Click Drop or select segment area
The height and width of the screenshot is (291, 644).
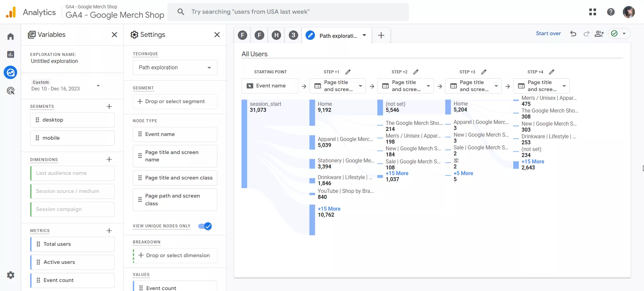pos(175,101)
